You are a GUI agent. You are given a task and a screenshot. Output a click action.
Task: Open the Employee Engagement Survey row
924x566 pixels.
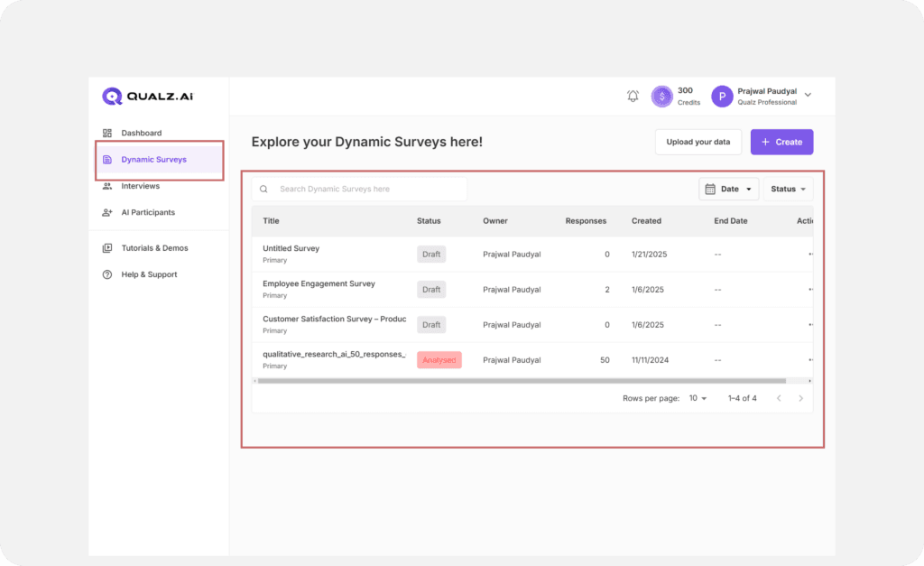pyautogui.click(x=319, y=283)
